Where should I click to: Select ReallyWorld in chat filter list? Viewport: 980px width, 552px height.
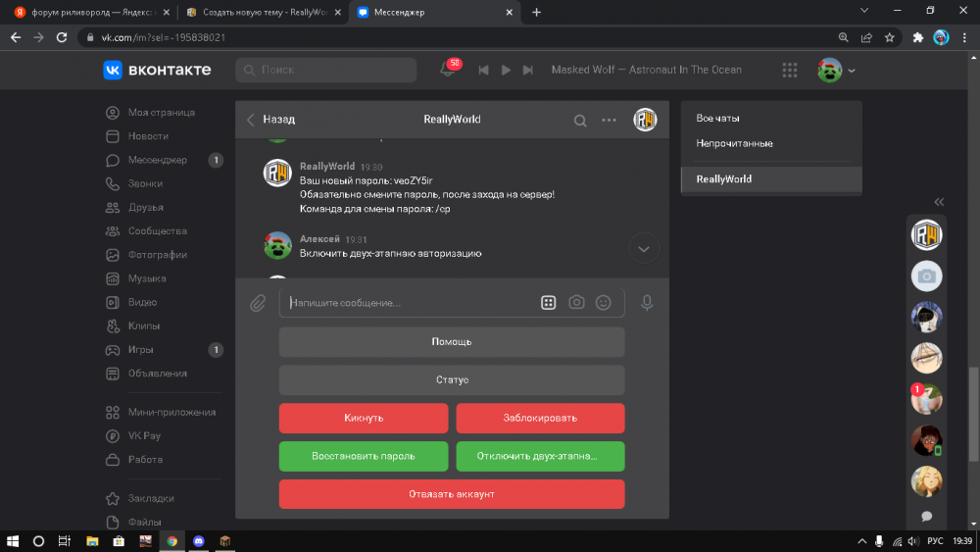pyautogui.click(x=771, y=179)
